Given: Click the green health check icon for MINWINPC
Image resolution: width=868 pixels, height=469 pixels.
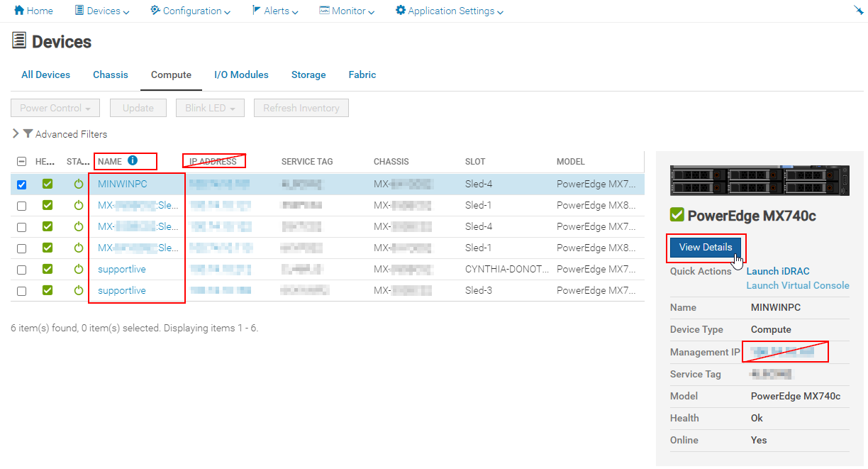Looking at the screenshot, I should pos(47,183).
